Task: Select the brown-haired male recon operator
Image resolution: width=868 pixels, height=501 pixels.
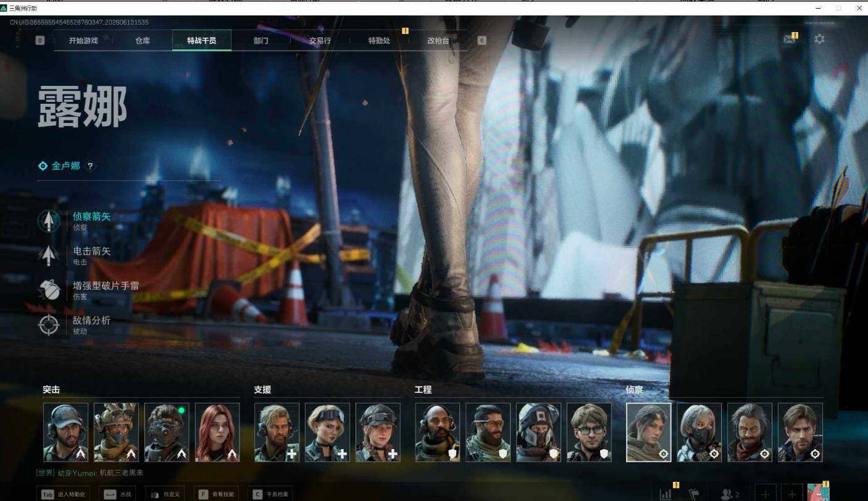Action: (801, 432)
